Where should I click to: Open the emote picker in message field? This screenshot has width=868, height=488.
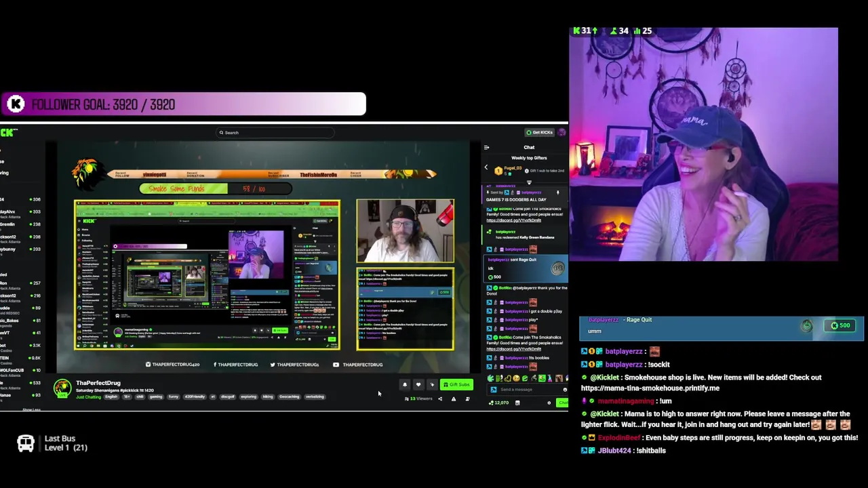565,390
